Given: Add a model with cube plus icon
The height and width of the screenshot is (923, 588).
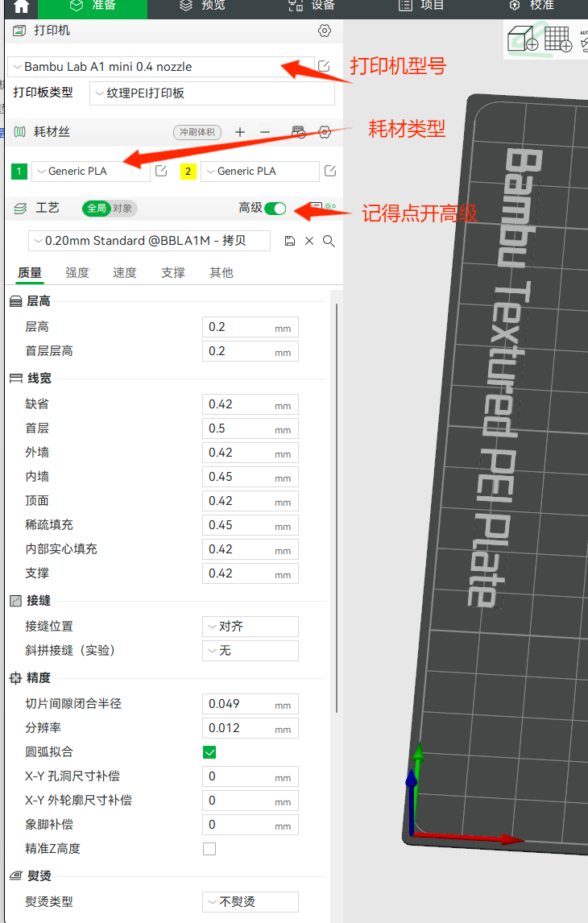Looking at the screenshot, I should point(524,39).
